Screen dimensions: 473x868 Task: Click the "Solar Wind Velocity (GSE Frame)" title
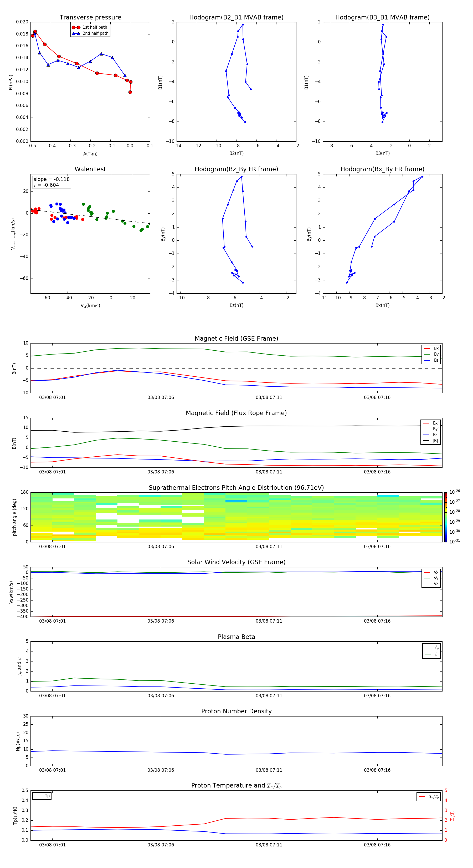click(236, 562)
